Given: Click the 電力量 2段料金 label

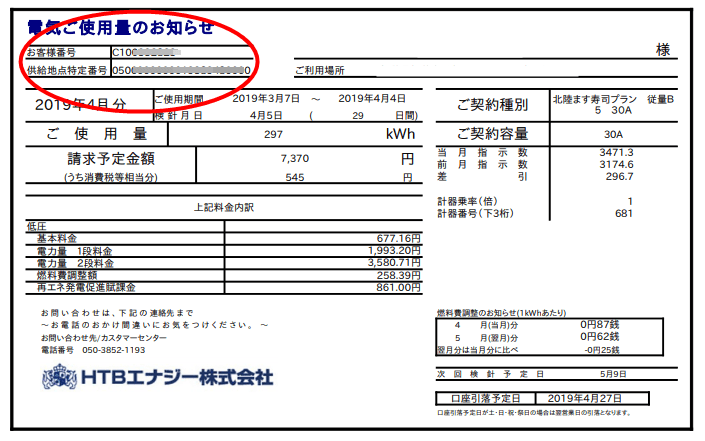Looking at the screenshot, I should point(75,263).
